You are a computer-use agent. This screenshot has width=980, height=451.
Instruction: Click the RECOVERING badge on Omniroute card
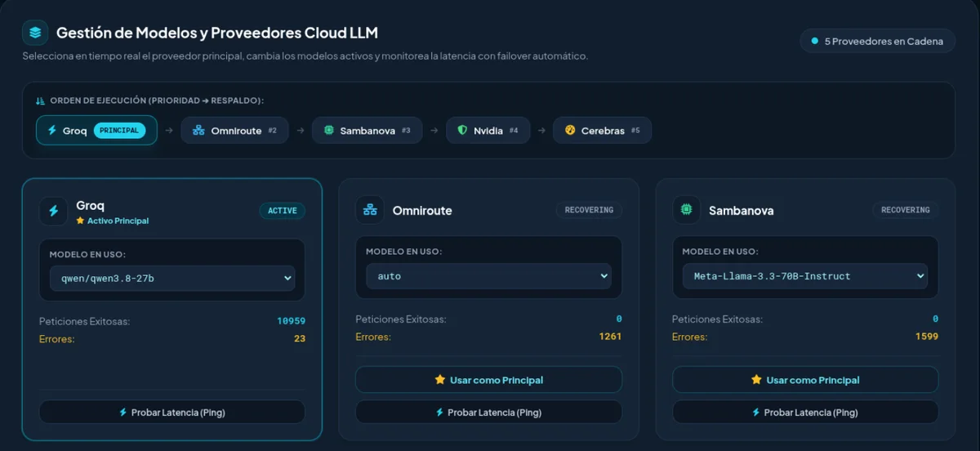pyautogui.click(x=589, y=210)
